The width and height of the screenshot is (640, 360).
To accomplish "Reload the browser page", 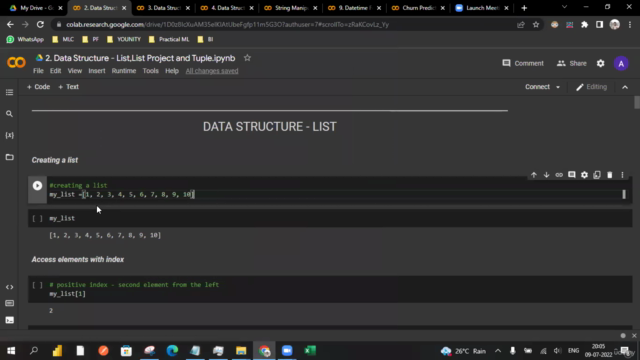I will (x=40, y=24).
